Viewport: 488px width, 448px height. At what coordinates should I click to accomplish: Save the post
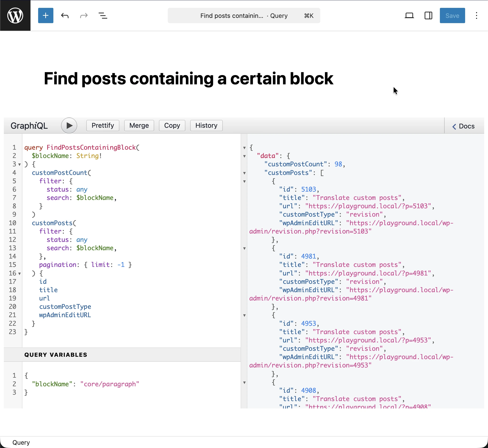click(x=452, y=15)
